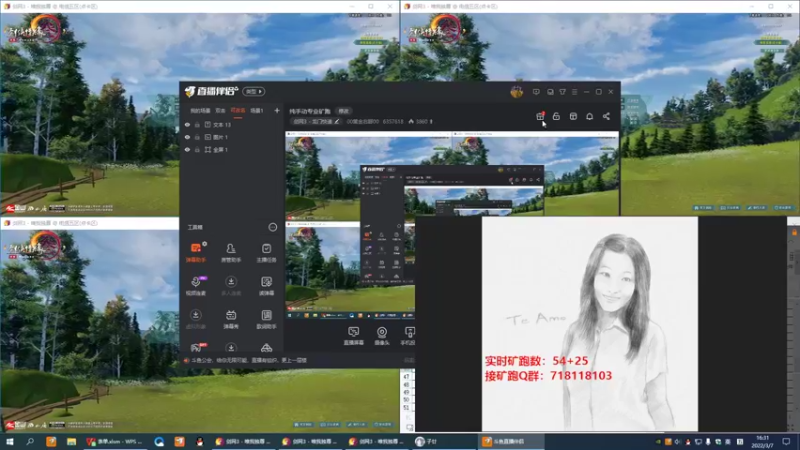This screenshot has height=450, width=800.
Task: Click the 修改 button beside room title
Action: tap(343, 111)
